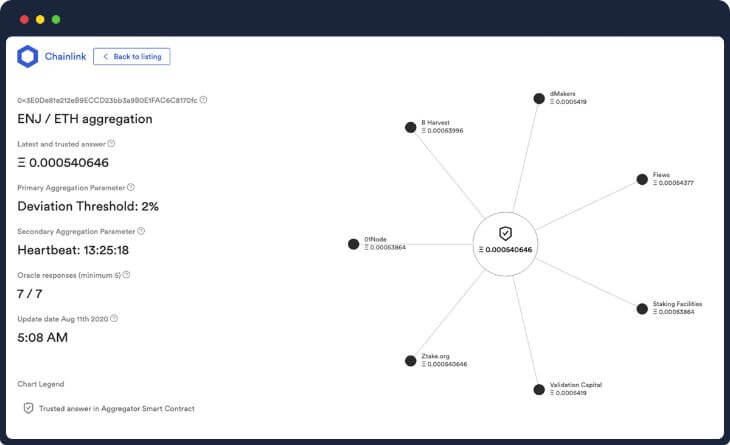The image size is (730, 445).
Task: Open info icon next to Latest and trusted answer
Action: (x=111, y=143)
